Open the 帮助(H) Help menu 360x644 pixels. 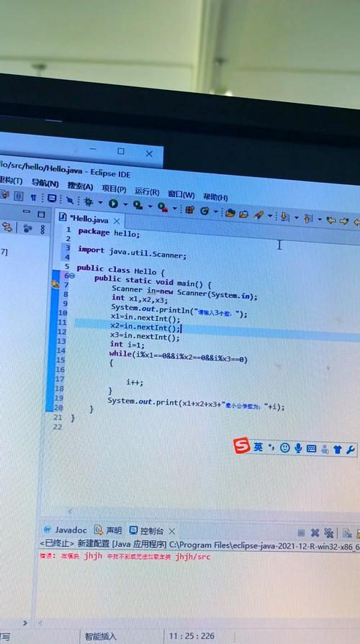click(215, 196)
